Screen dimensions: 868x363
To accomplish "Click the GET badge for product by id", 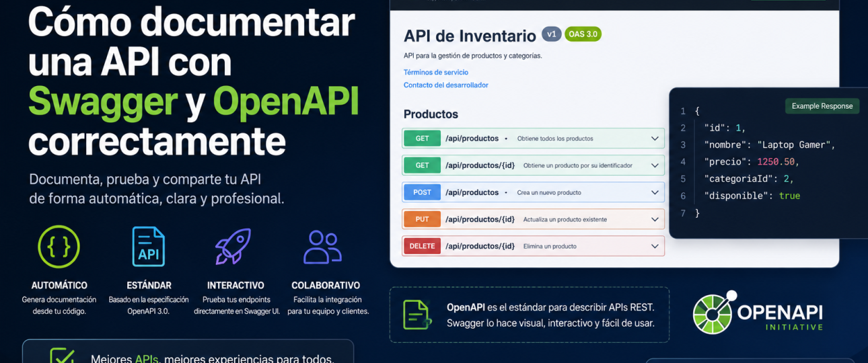I will point(422,165).
